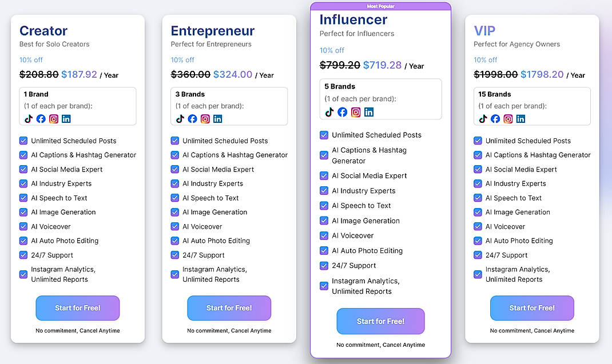
Task: Toggle AI Image Generation checkbox under VIP
Action: (x=478, y=212)
